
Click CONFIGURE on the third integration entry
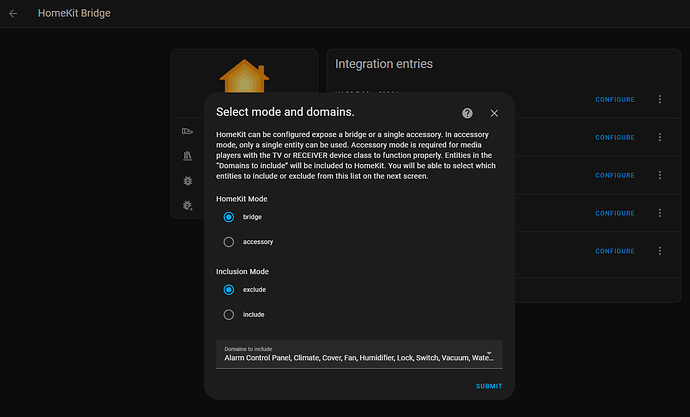615,176
